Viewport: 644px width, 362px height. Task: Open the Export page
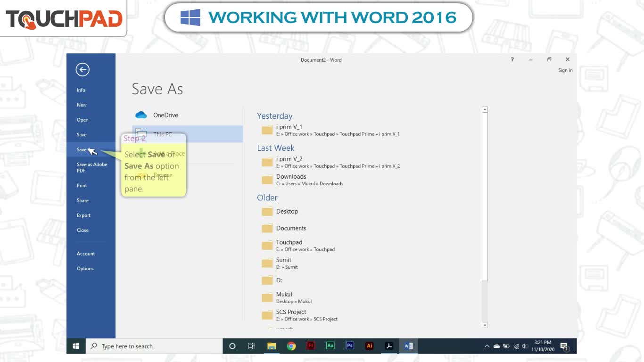[83, 215]
